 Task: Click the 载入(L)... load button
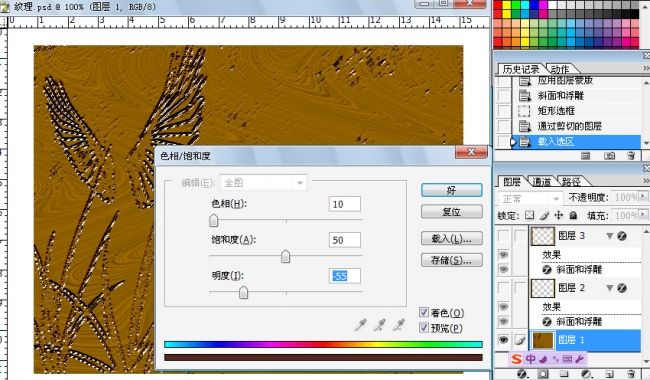pyautogui.click(x=451, y=239)
